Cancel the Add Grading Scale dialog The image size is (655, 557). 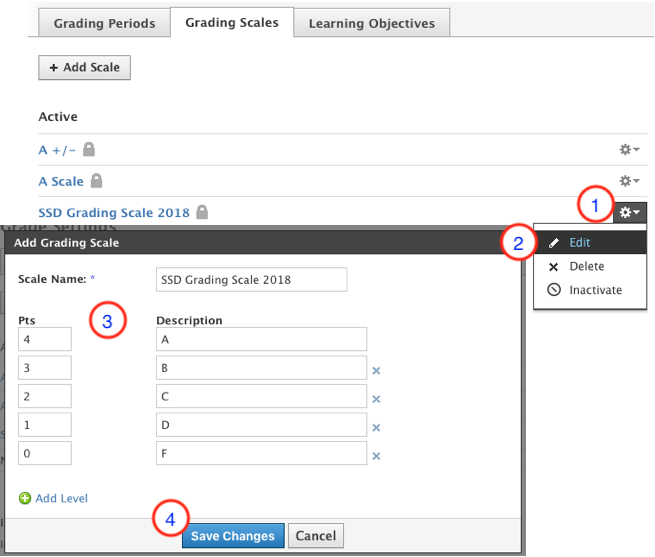coord(316,536)
